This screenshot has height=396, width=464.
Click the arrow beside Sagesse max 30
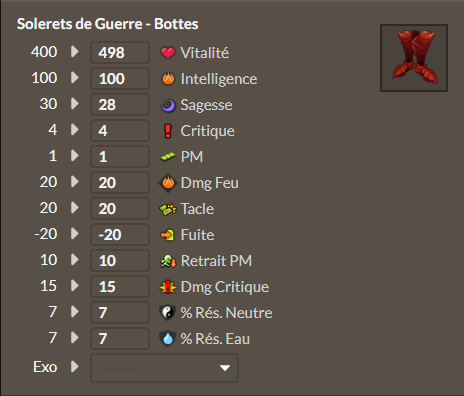point(75,104)
